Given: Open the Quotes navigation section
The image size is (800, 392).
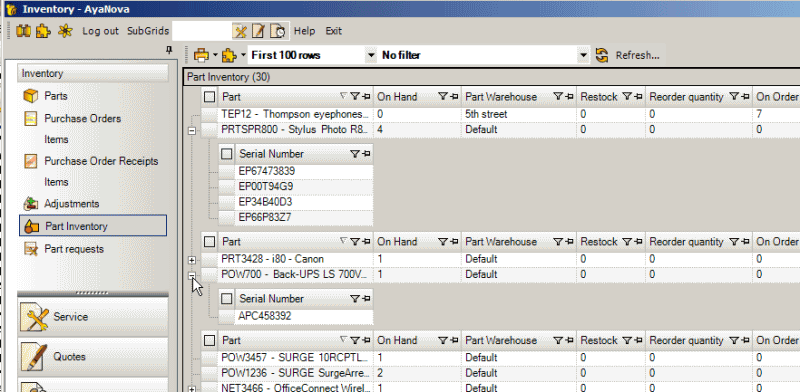Looking at the screenshot, I should (x=93, y=357).
